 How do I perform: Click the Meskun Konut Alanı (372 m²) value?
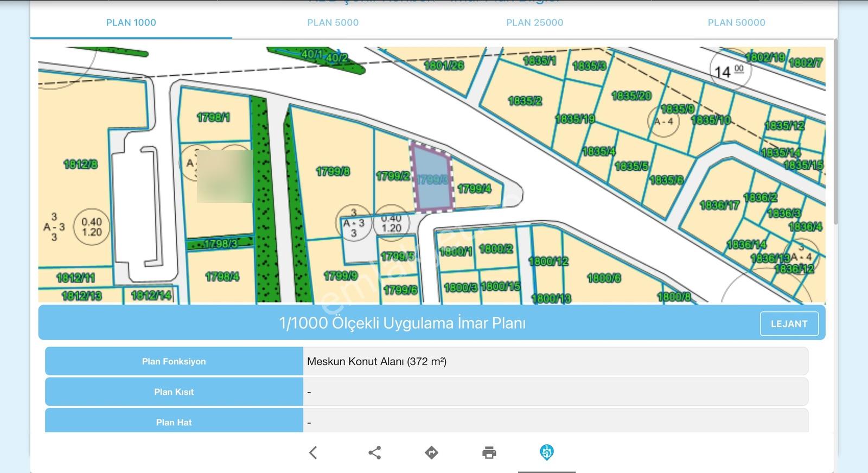coord(377,361)
